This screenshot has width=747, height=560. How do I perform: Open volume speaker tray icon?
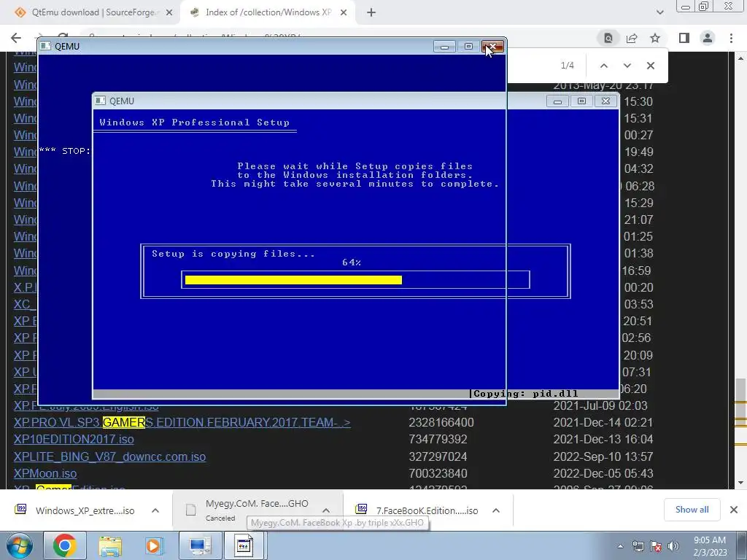(673, 546)
